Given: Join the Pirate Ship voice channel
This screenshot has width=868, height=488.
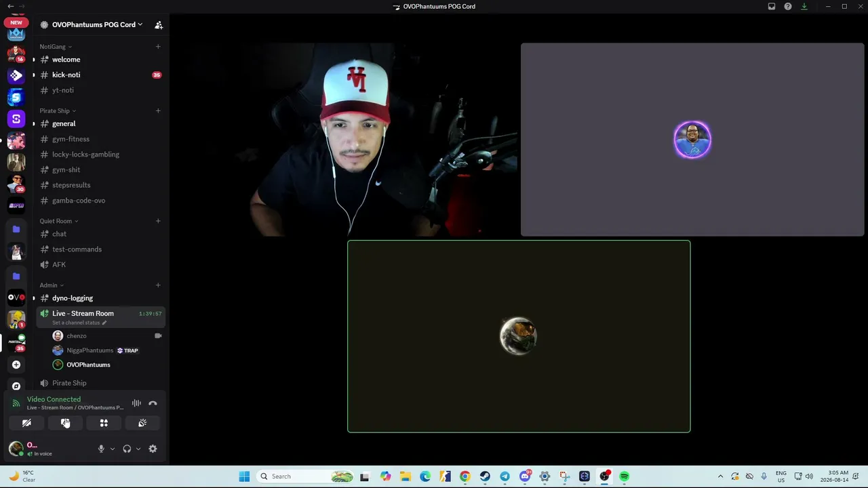Looking at the screenshot, I should coord(100,383).
